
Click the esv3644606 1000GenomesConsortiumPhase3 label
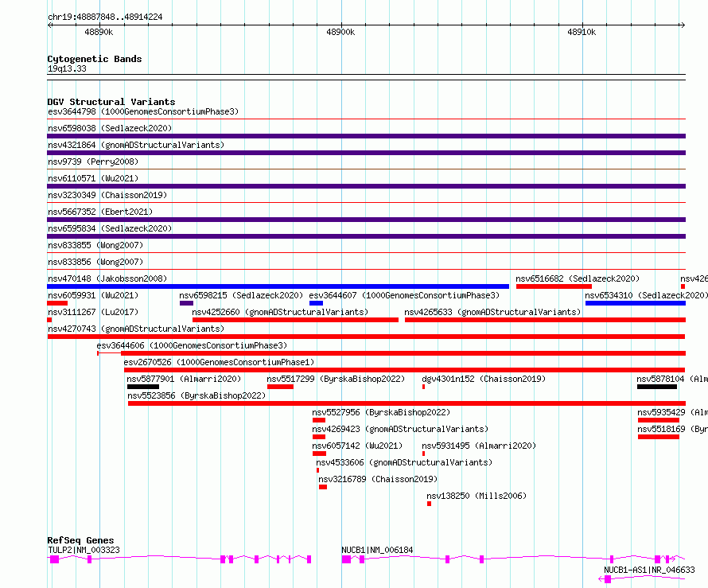tap(192, 345)
